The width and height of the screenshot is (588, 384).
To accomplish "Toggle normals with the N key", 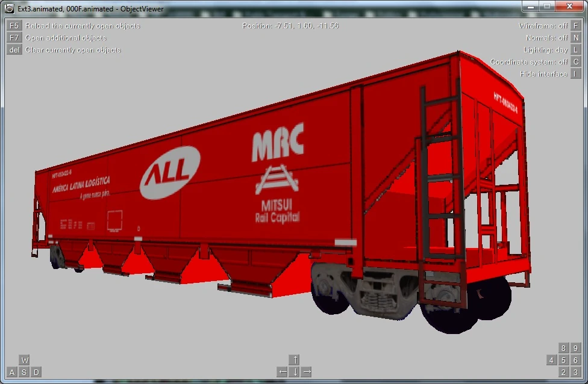I will (x=575, y=37).
